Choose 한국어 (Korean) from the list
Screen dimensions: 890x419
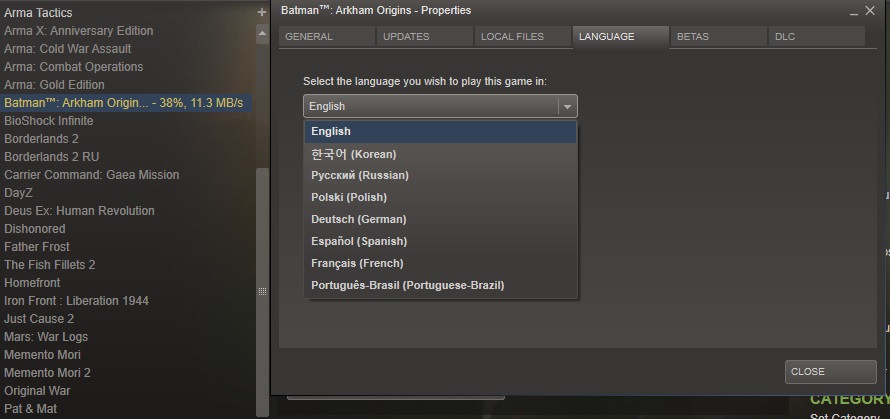(x=354, y=154)
